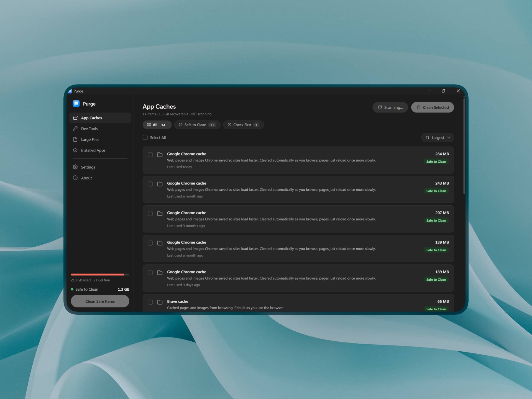
Task: Open the Large Files section
Action: pyautogui.click(x=100, y=139)
